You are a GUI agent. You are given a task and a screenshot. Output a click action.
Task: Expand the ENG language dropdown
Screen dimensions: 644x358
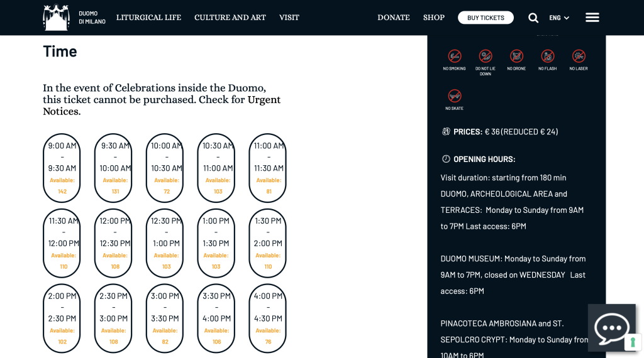point(559,18)
